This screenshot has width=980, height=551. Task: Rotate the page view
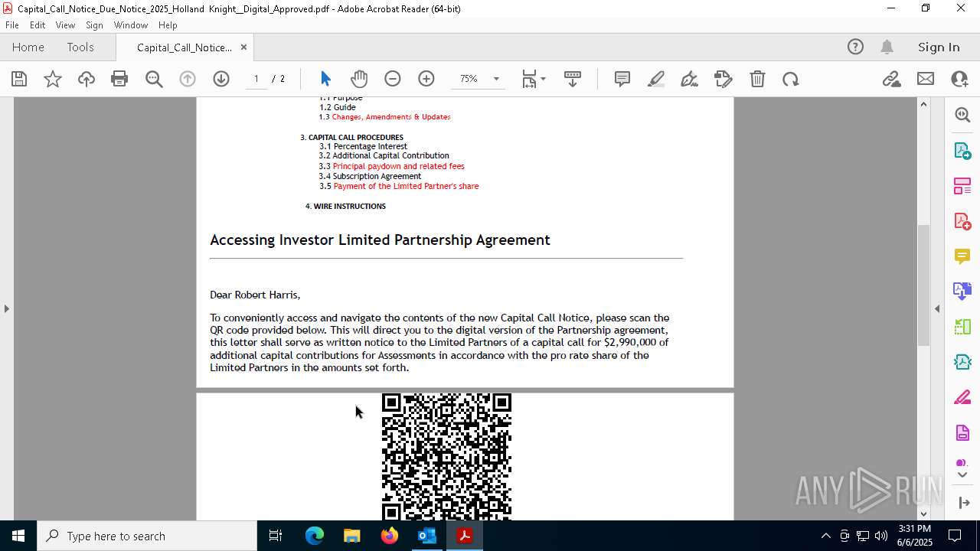[x=791, y=79]
